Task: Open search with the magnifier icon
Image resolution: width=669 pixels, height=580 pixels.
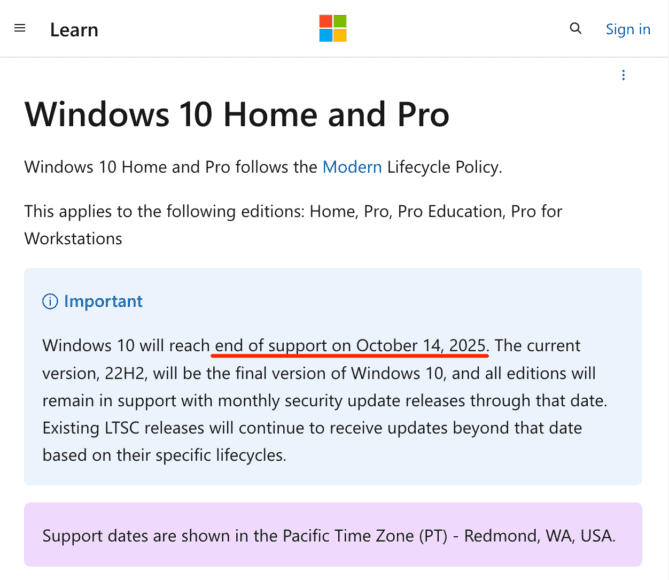Action: [575, 29]
